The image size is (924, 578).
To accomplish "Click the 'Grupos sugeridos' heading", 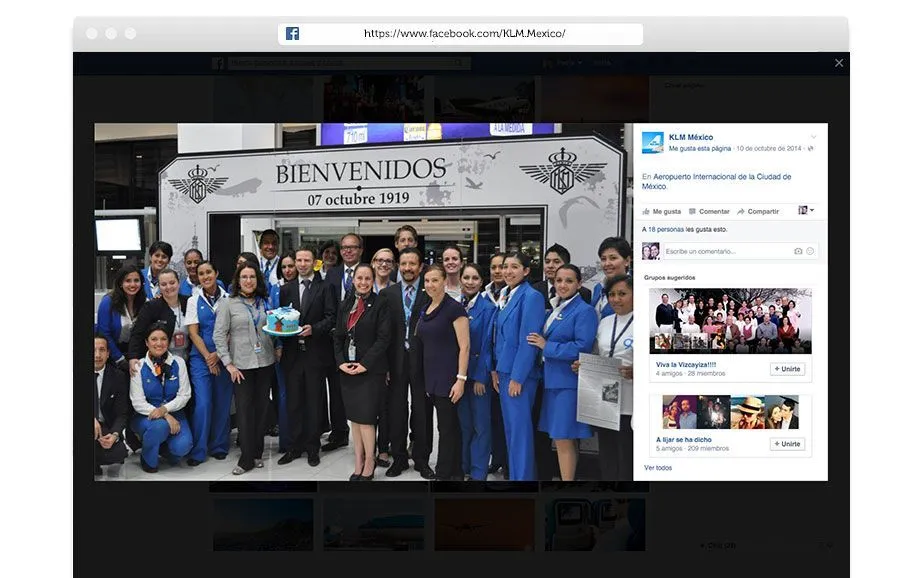I will (x=669, y=278).
